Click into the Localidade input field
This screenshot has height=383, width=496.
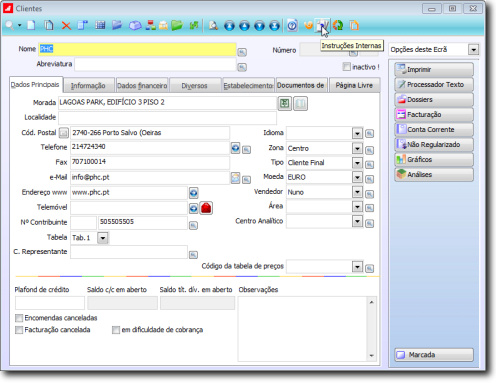167,118
